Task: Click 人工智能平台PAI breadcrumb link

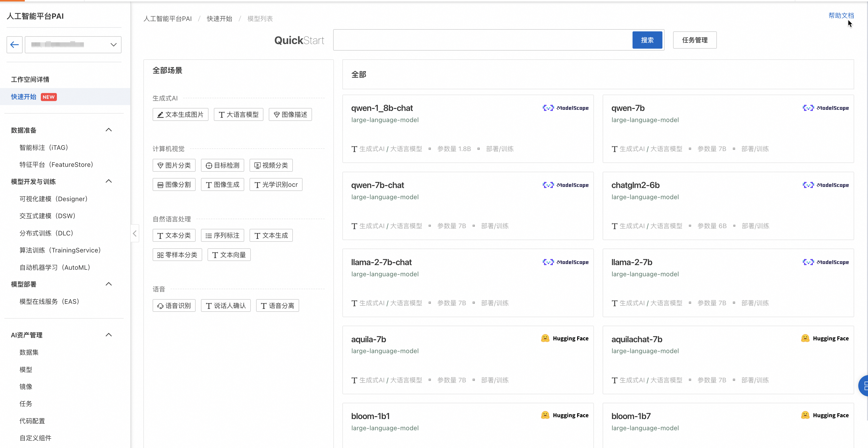Action: [x=167, y=18]
